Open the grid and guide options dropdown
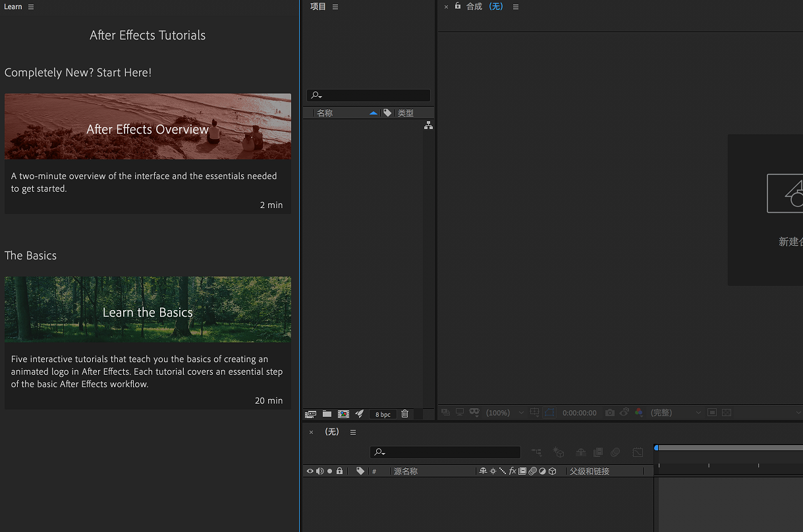 coord(534,413)
